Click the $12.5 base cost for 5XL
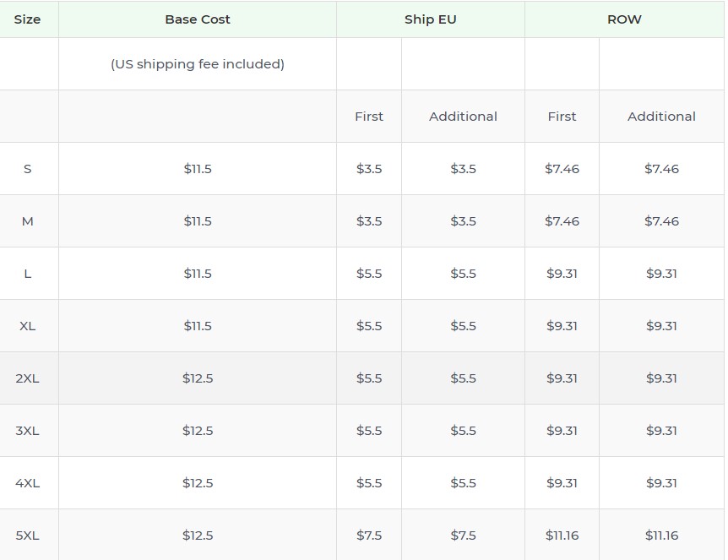 tap(198, 536)
